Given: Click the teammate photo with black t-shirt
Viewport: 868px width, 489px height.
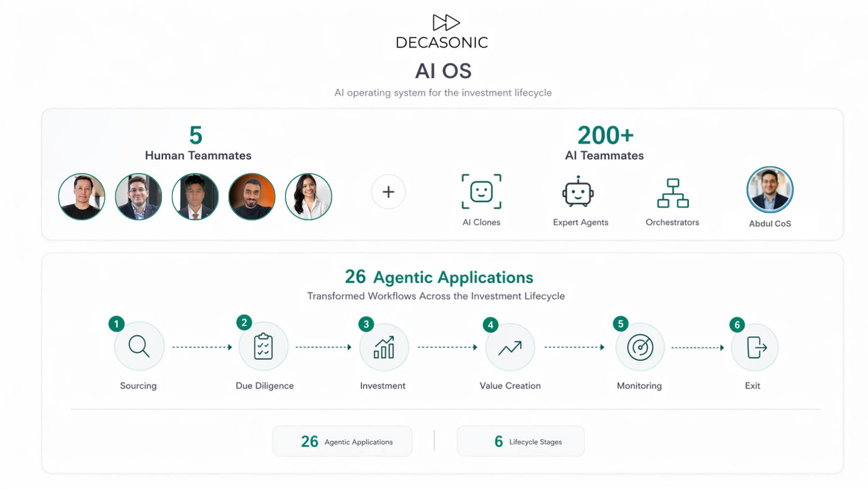Looking at the screenshot, I should (x=82, y=196).
